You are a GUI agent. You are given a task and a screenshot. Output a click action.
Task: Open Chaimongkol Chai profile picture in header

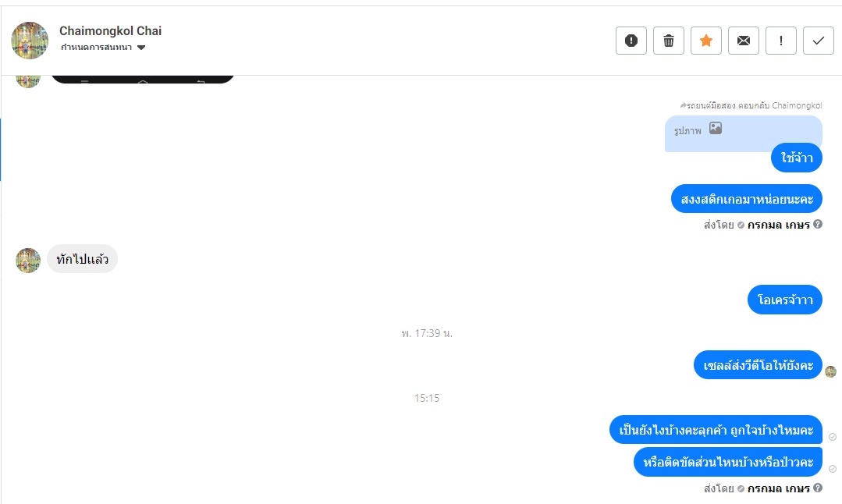coord(30,41)
